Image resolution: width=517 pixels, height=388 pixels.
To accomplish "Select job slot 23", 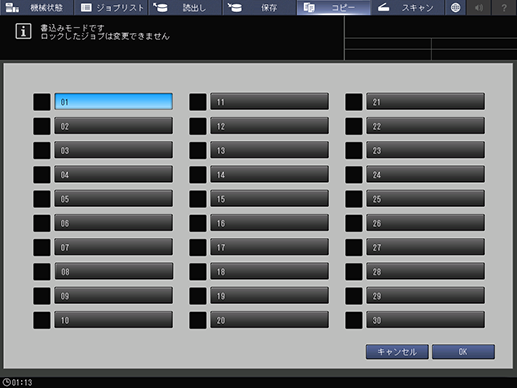I will click(425, 150).
